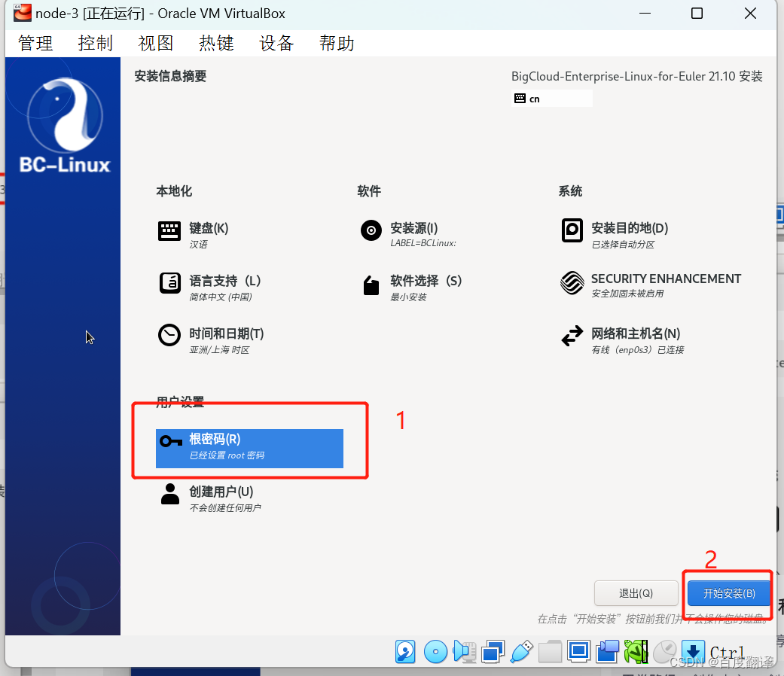Click the cn keyboard layout indicator
The height and width of the screenshot is (676, 784).
coord(551,99)
